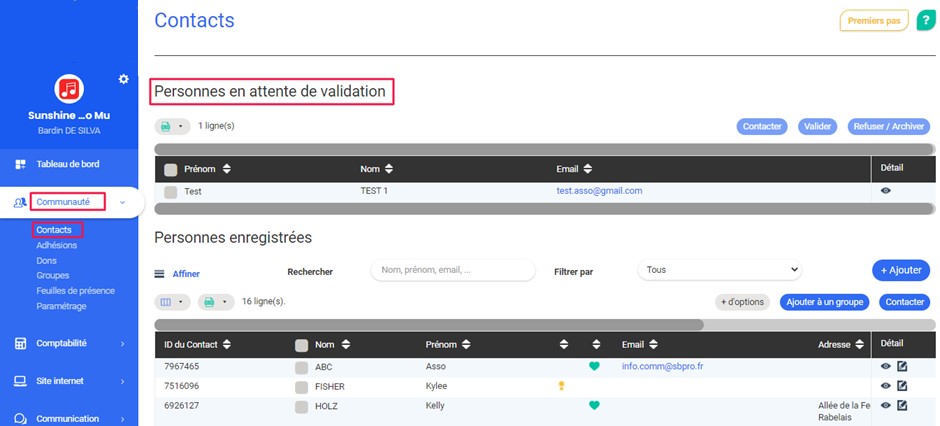
Task: Open edit icon for ABC contact
Action: coord(902,366)
